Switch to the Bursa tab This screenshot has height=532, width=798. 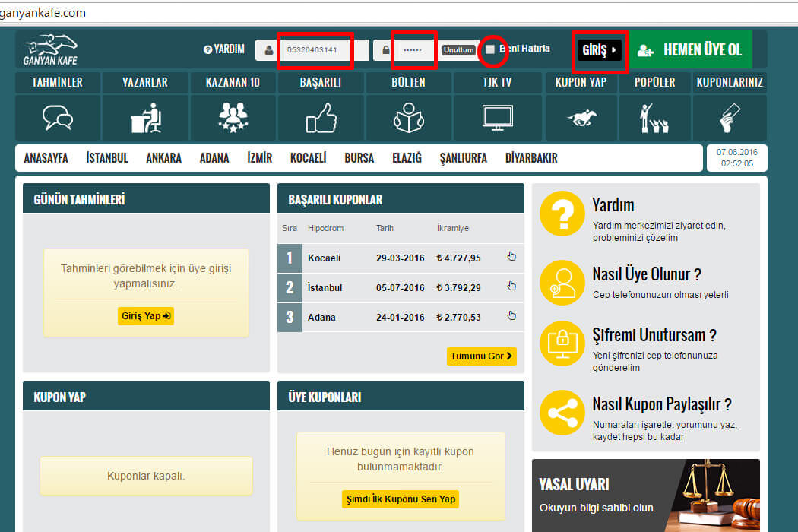(359, 158)
